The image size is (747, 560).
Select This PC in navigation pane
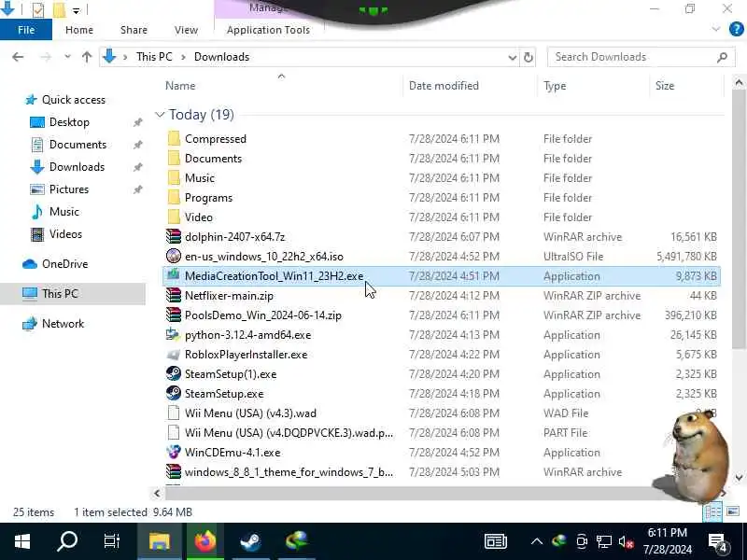coord(73,294)
